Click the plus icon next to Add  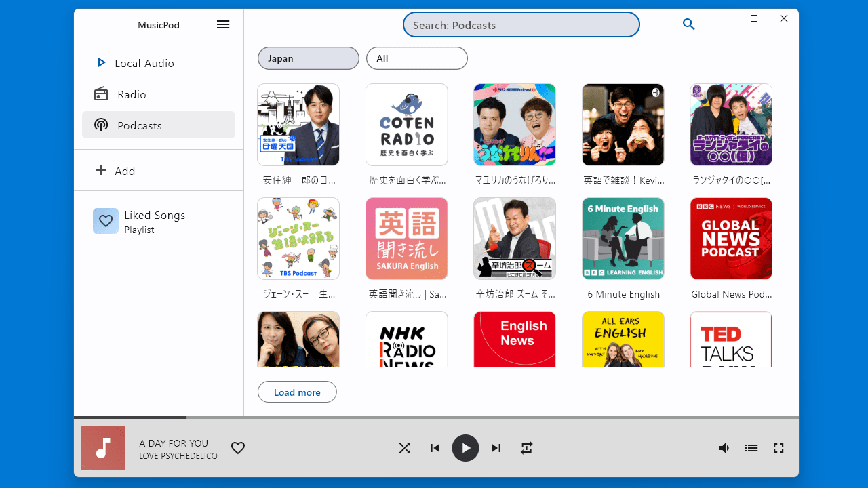(101, 170)
